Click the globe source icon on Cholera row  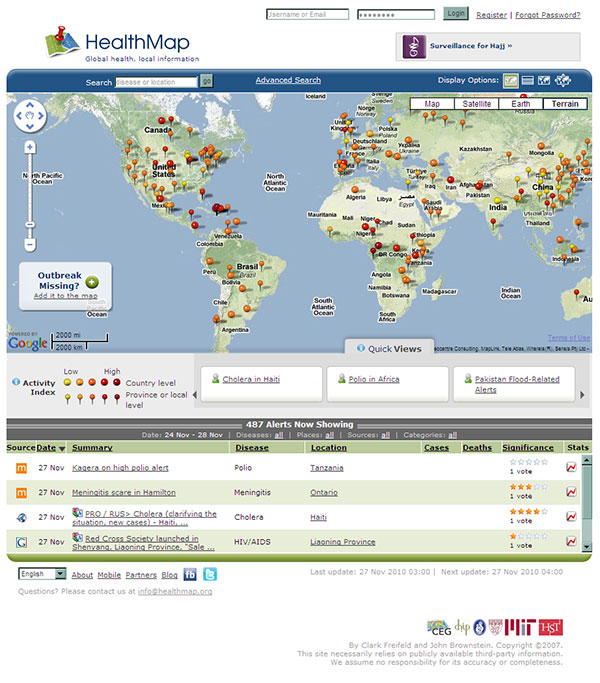click(21, 517)
